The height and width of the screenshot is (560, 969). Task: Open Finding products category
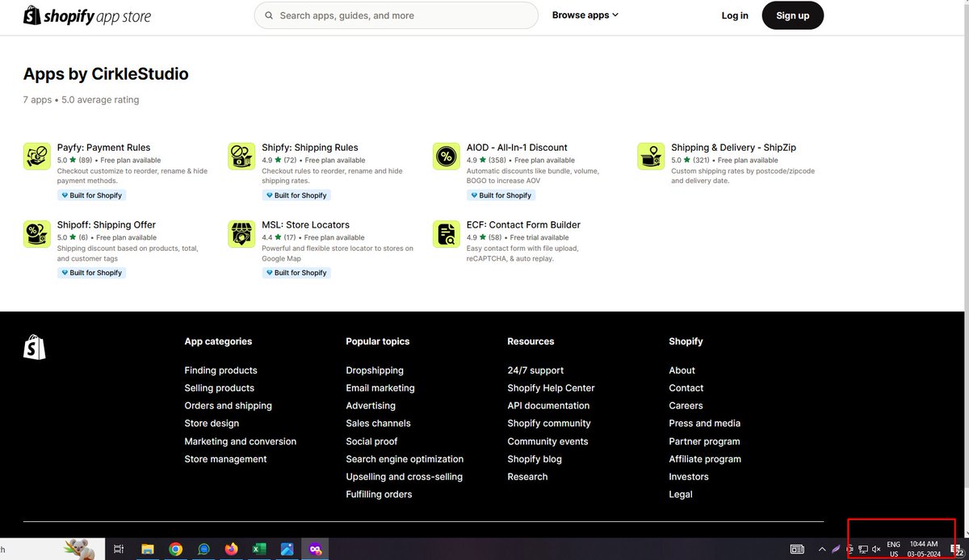[220, 370]
